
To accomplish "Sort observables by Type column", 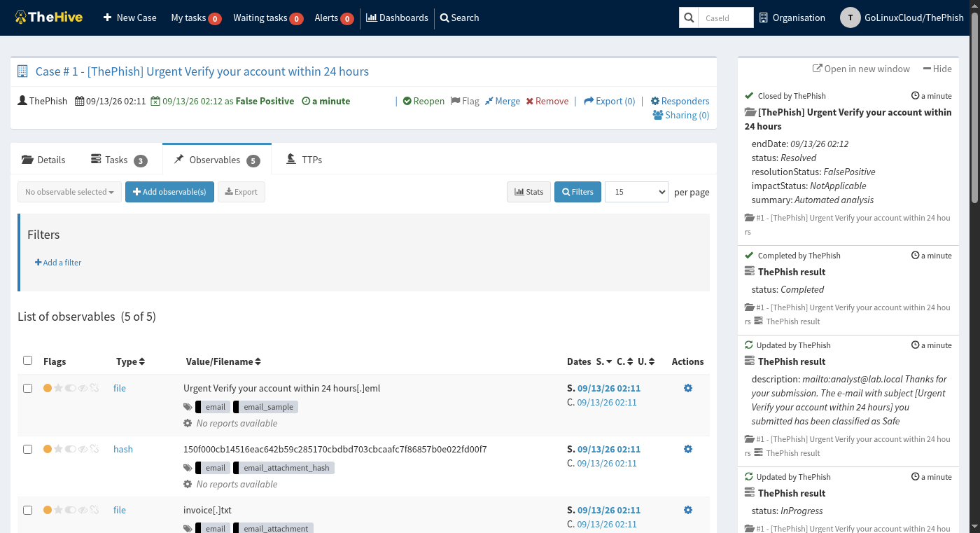I will [x=130, y=361].
